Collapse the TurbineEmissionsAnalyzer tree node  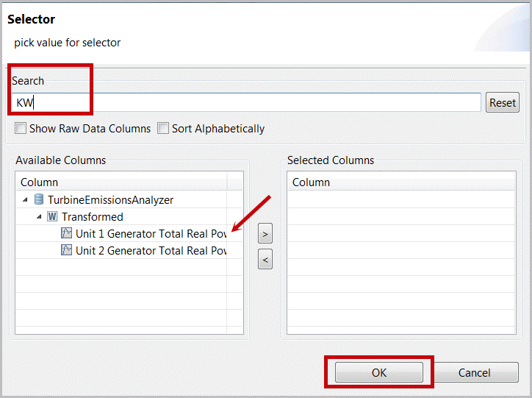click(26, 199)
